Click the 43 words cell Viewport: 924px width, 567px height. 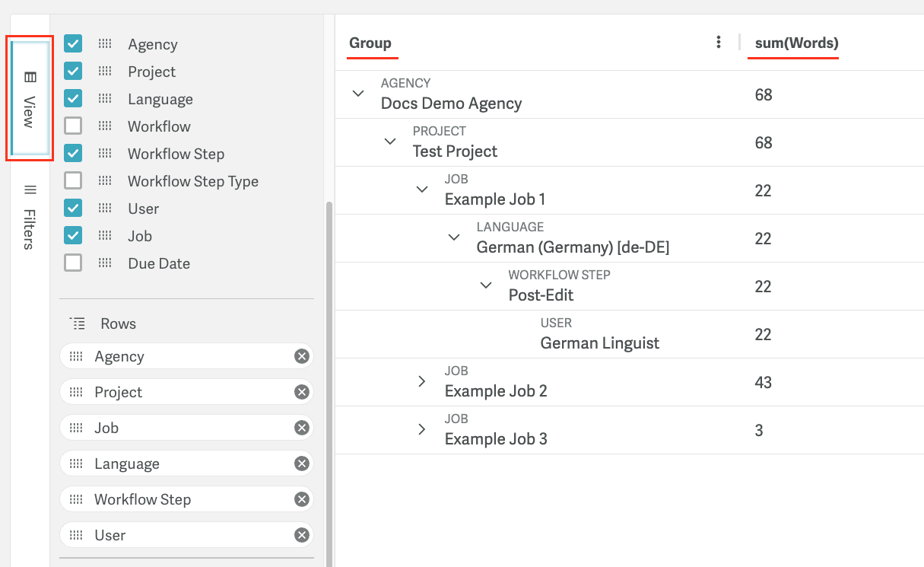click(764, 382)
